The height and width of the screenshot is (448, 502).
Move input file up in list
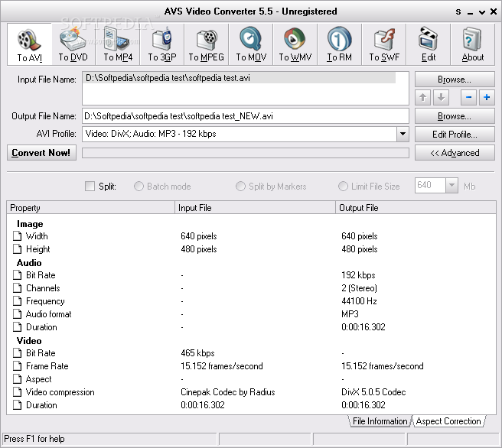(x=423, y=97)
